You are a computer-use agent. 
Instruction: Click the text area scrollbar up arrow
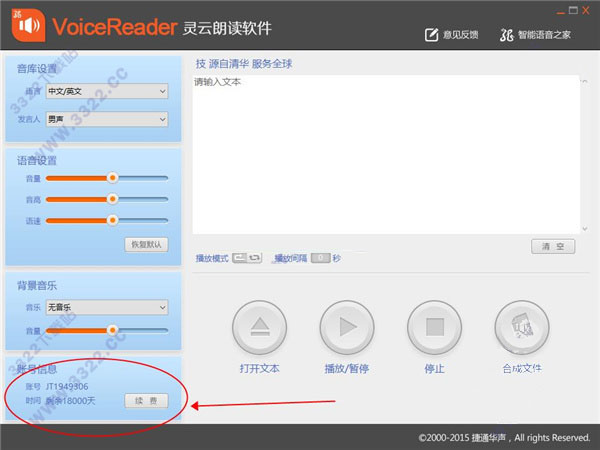coord(585,81)
